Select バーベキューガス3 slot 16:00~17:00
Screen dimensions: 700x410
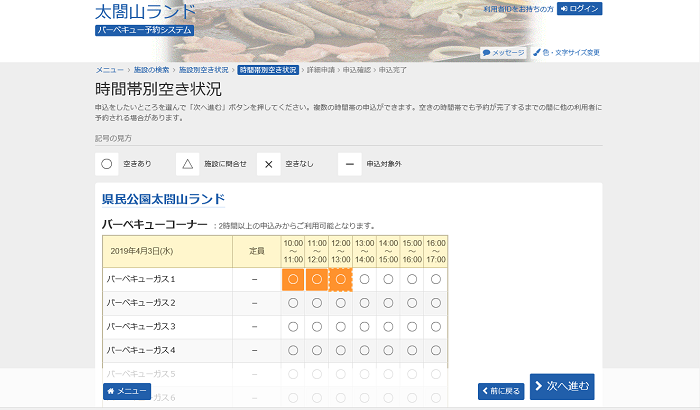click(x=436, y=327)
